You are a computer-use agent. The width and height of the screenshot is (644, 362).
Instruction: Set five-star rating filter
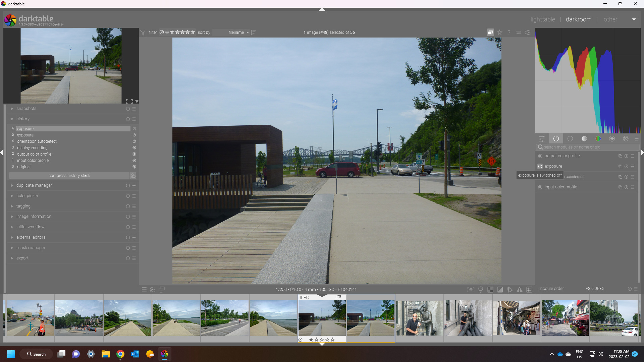tap(193, 33)
